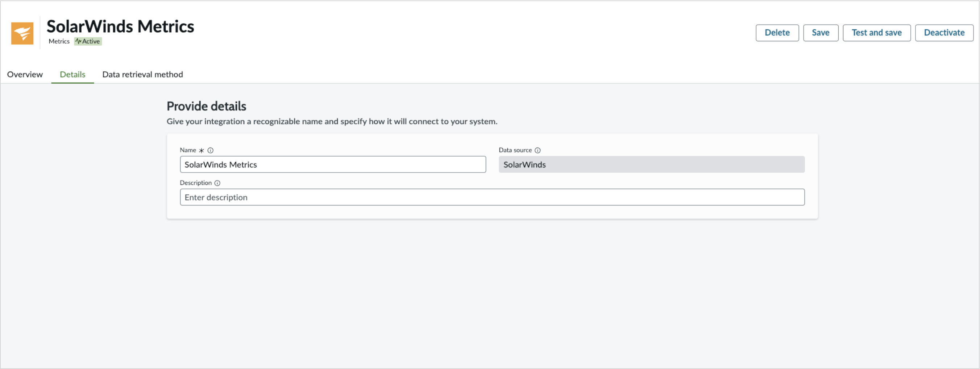Click the info icon next to Data source
This screenshot has width=980, height=369.
[537, 150]
